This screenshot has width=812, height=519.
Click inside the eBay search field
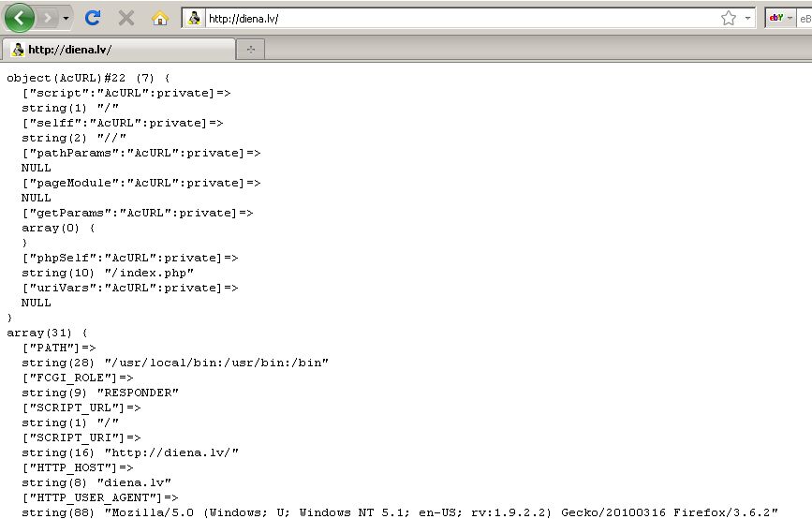pyautogui.click(x=805, y=19)
